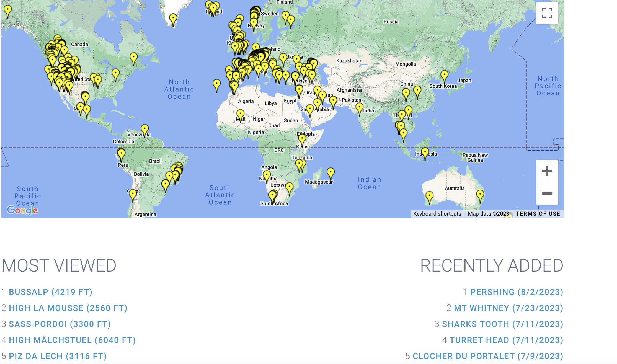This screenshot has height=364, width=617.
Task: Open the Sass Pordoi (3300 ft) link
Action: 60,324
